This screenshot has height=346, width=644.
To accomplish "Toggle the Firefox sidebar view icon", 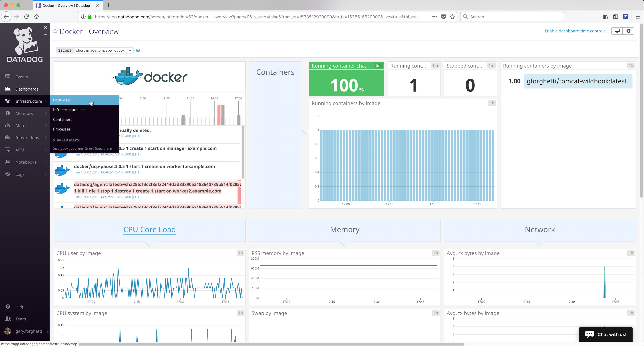I will click(x=615, y=17).
